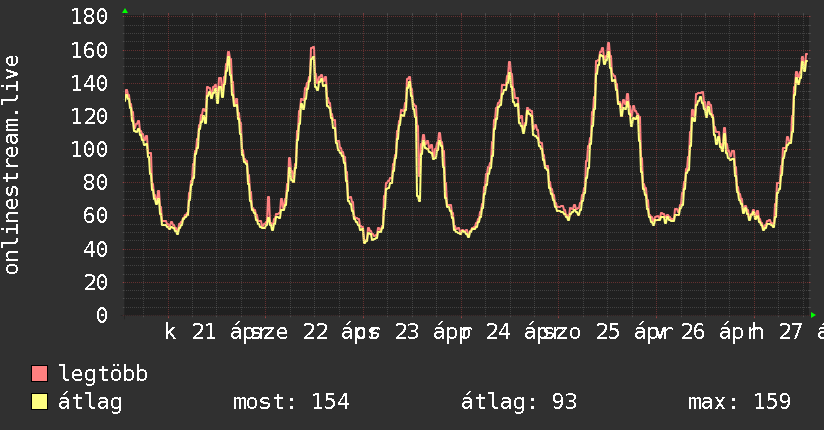Click the vertical 'onlinestream.live' axis title
Image resolution: width=824 pixels, height=430 pixels.
[x=11, y=165]
